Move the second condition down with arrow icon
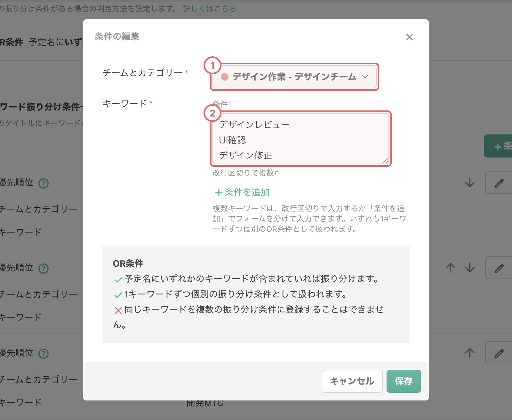Screen dimensions: 512x420 469,268
